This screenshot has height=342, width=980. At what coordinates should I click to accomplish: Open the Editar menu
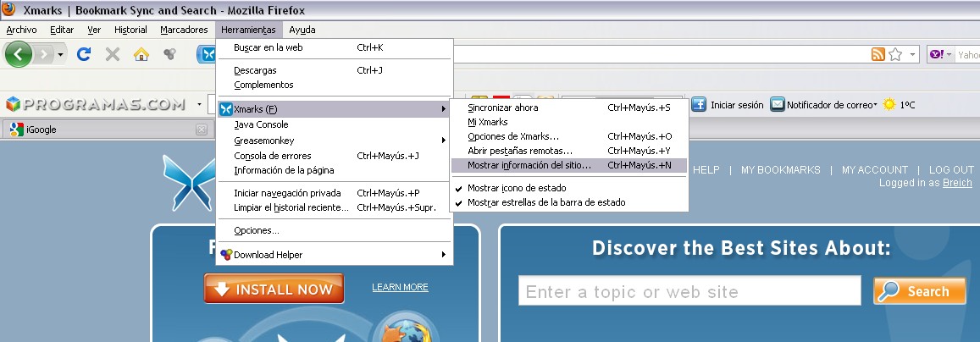(62, 30)
